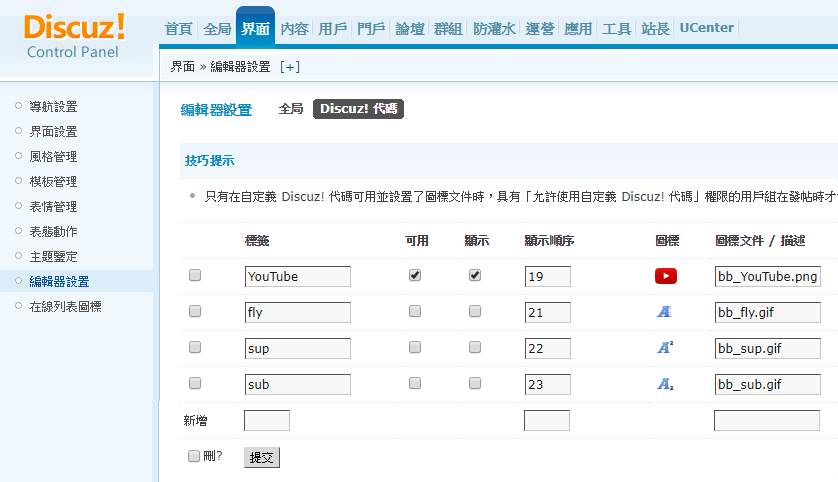
Task: Click the bb_fly.gif icon file field
Action: (x=767, y=312)
